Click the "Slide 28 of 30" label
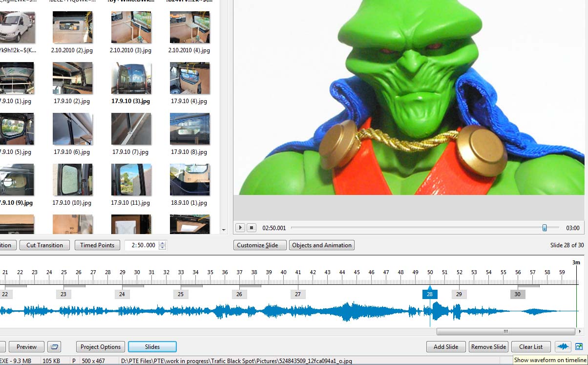The width and height of the screenshot is (588, 365). [x=567, y=245]
